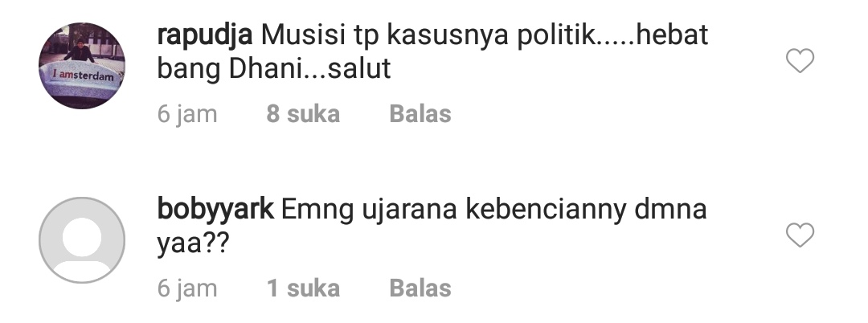Click the word 'hebat' in rapudja's comment
This screenshot has height=323, width=868.
tap(671, 35)
